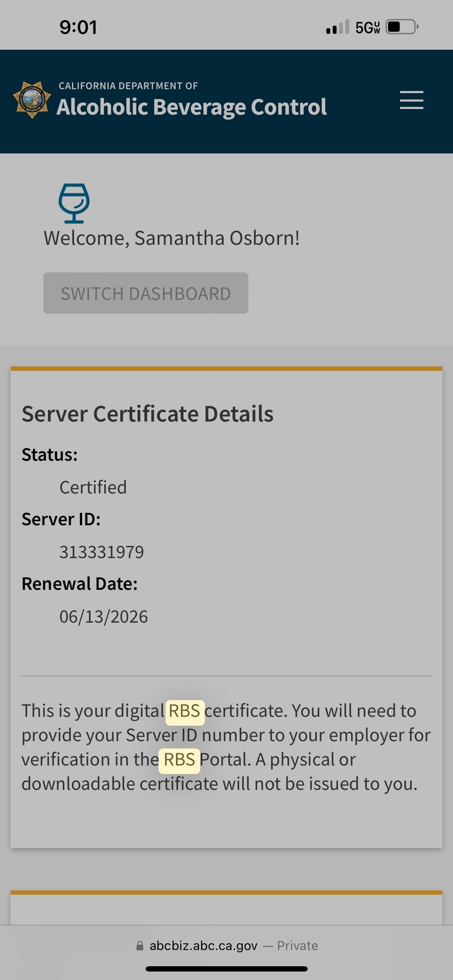Tap the 5G network indicator
This screenshot has height=980, width=453.
367,28
